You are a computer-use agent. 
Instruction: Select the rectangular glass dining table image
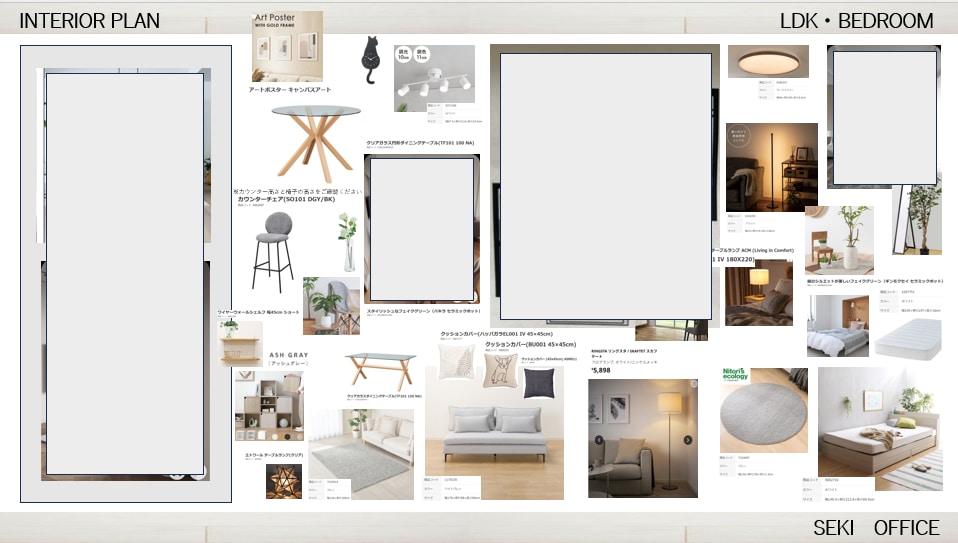[x=380, y=371]
